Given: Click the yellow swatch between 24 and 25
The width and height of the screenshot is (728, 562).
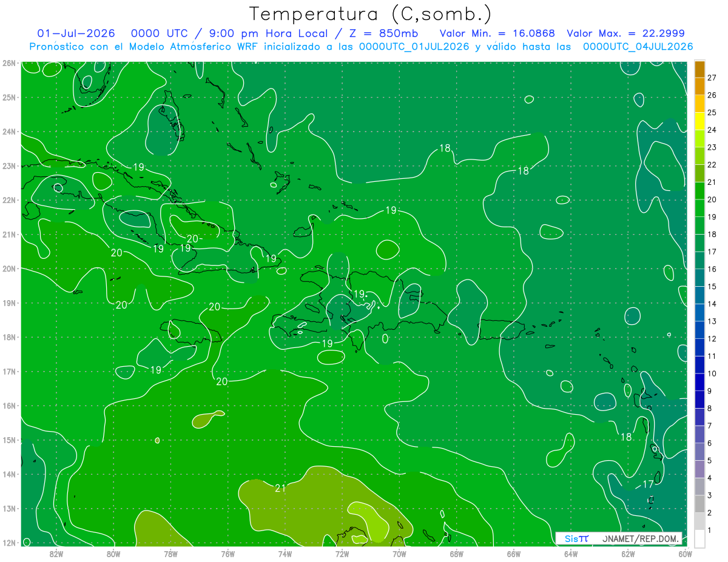Looking at the screenshot, I should coord(699,121).
